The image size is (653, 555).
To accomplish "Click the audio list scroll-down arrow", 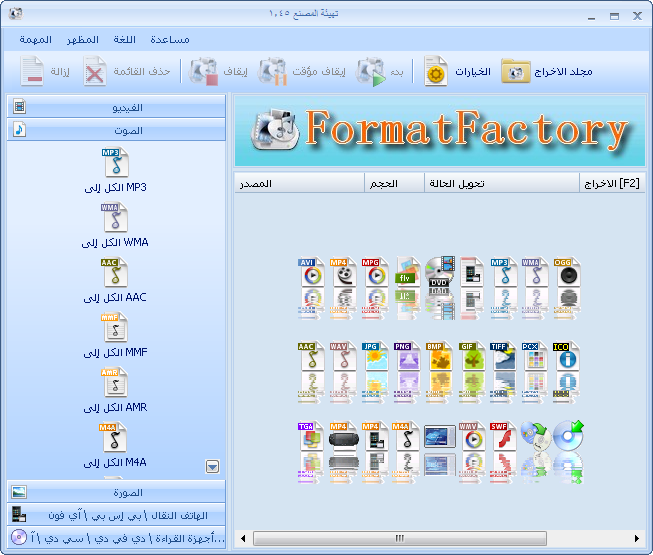I will 212,466.
